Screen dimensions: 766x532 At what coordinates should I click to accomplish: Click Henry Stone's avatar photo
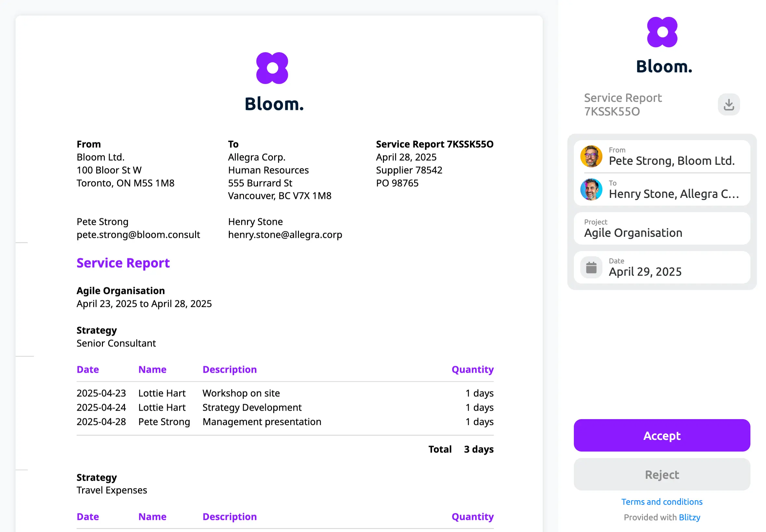pyautogui.click(x=591, y=189)
